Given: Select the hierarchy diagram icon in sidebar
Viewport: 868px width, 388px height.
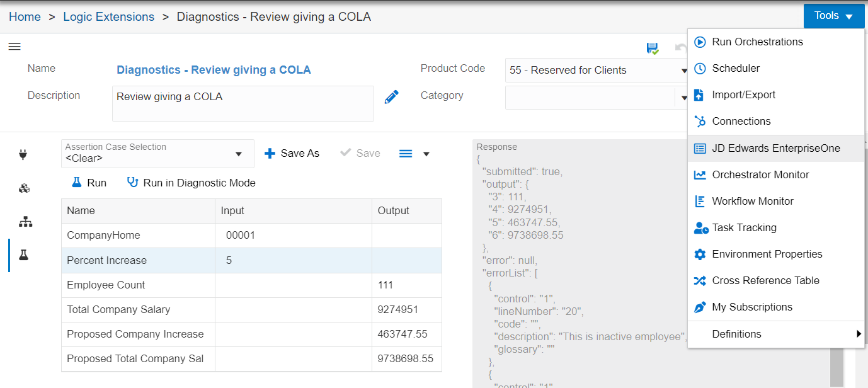Looking at the screenshot, I should [x=14, y=222].
